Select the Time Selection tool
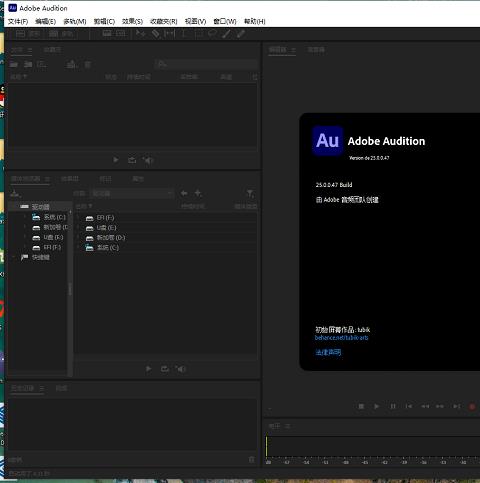Screen dimensions: 480x483 pos(184,34)
